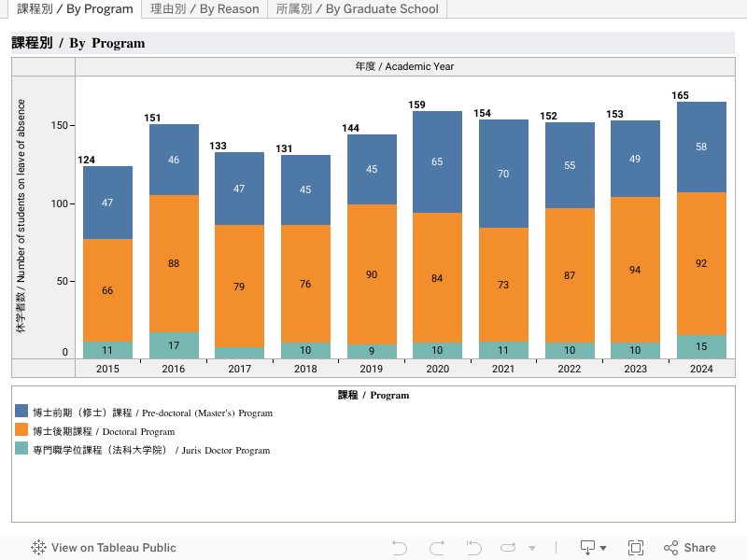Image resolution: width=747 pixels, height=560 pixels.
Task: Select the orange Doctoral Program legend swatch
Action: pyautogui.click(x=22, y=430)
